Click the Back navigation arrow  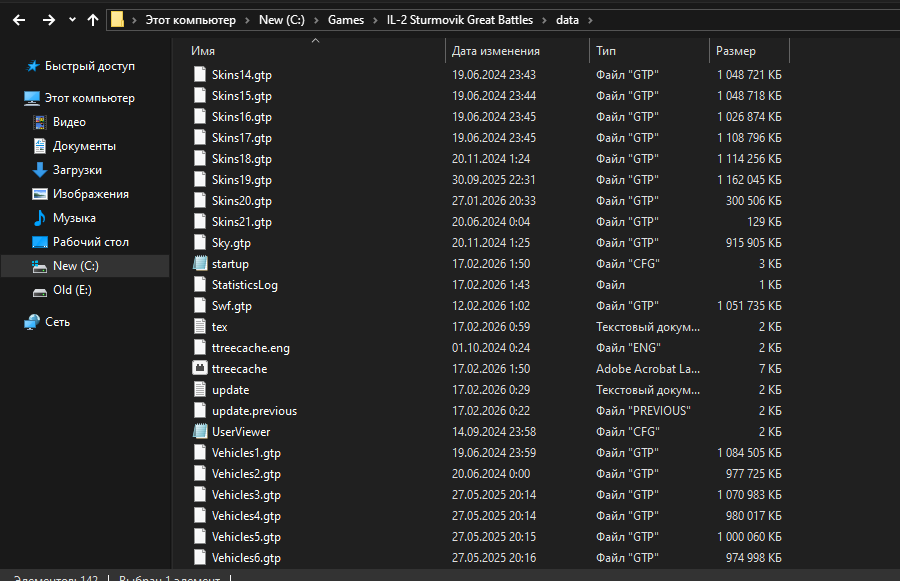19,19
